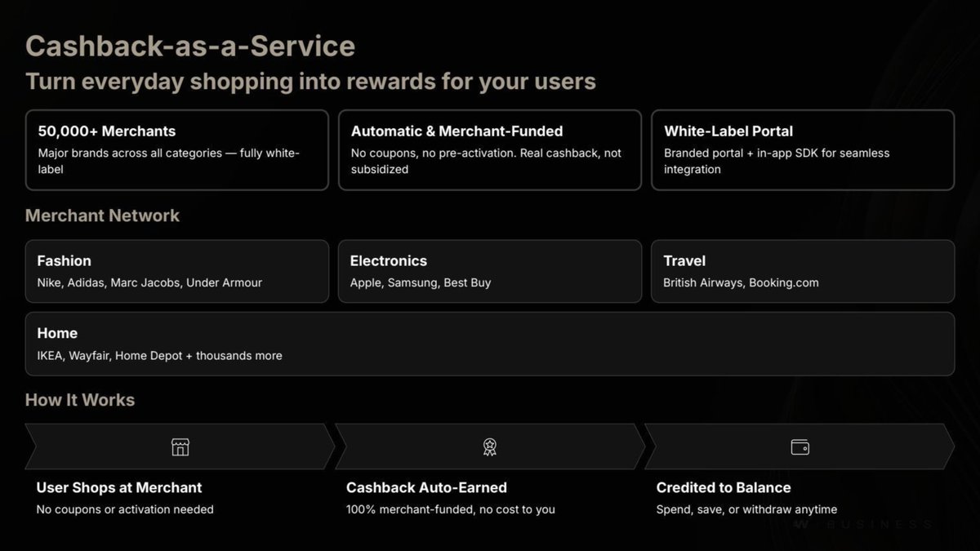Click the Travel category heading
980x551 pixels.
[x=684, y=261]
